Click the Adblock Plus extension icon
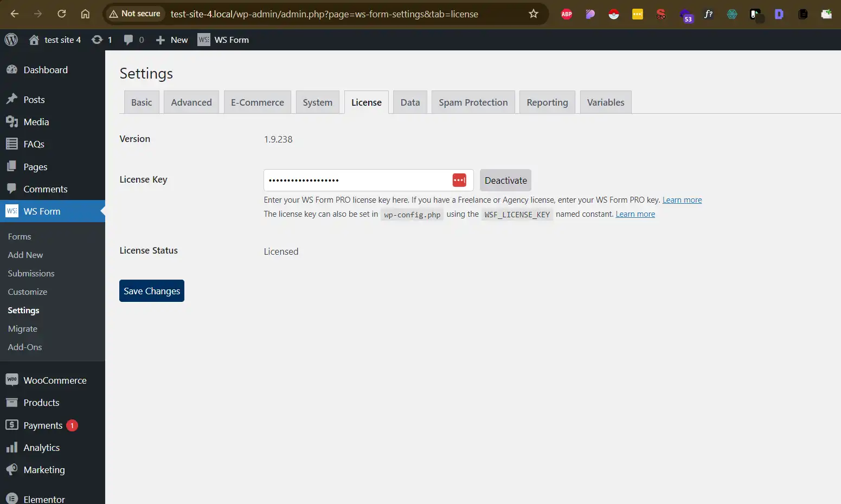This screenshot has height=504, width=841. [x=567, y=14]
